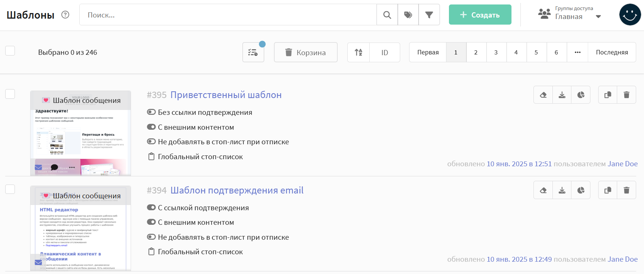This screenshot has height=274, width=644.
Task: Open the tags filter icon
Action: pos(408,15)
